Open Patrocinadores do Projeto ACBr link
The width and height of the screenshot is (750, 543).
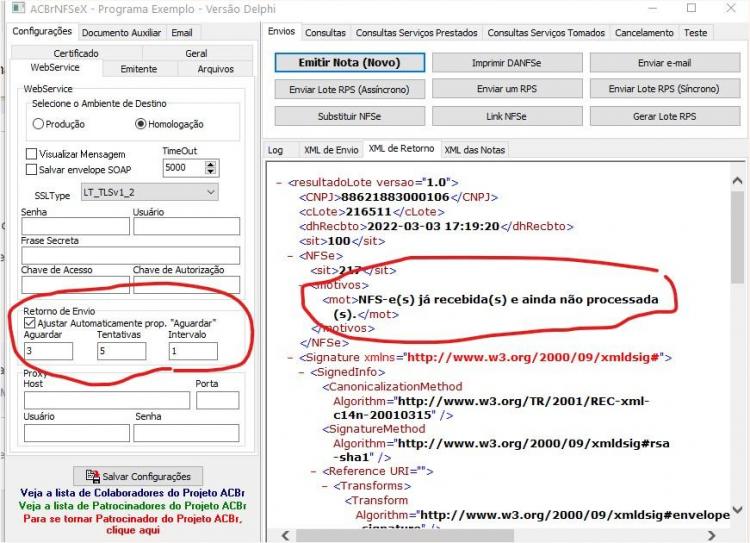pos(132,506)
